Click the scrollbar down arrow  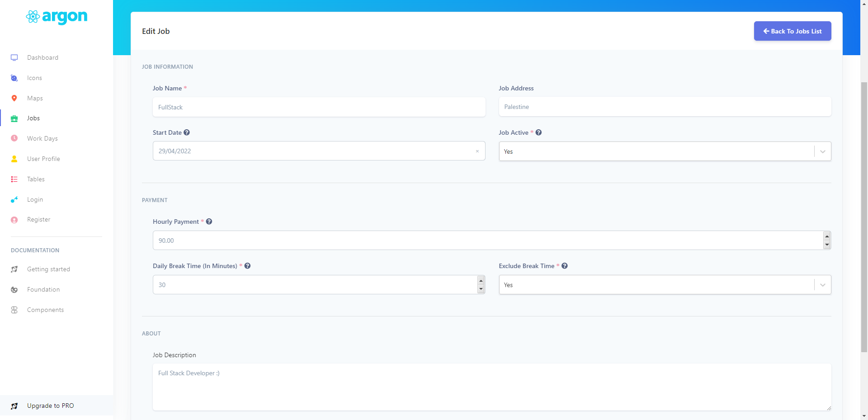click(864, 416)
